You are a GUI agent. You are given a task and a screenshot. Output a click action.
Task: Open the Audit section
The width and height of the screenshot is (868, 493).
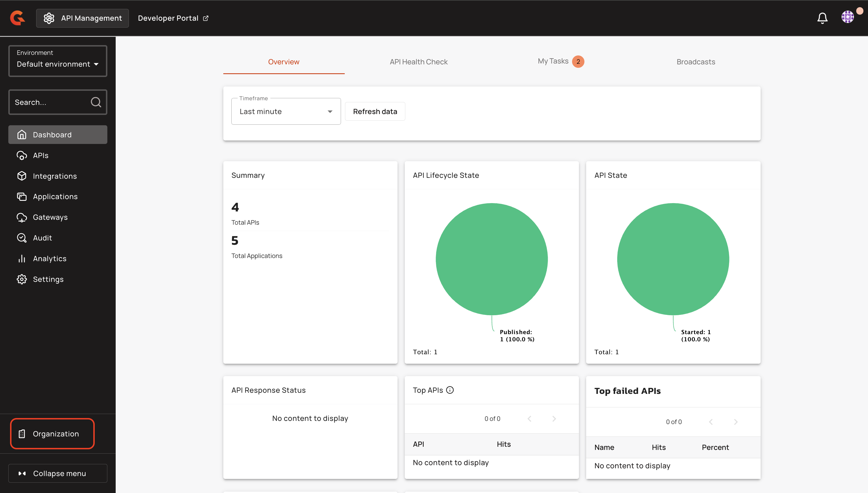pyautogui.click(x=42, y=238)
